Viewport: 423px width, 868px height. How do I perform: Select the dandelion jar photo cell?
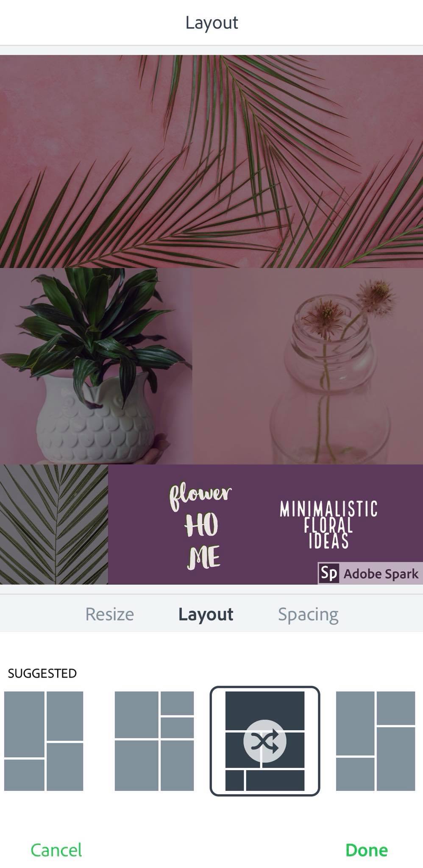308,366
